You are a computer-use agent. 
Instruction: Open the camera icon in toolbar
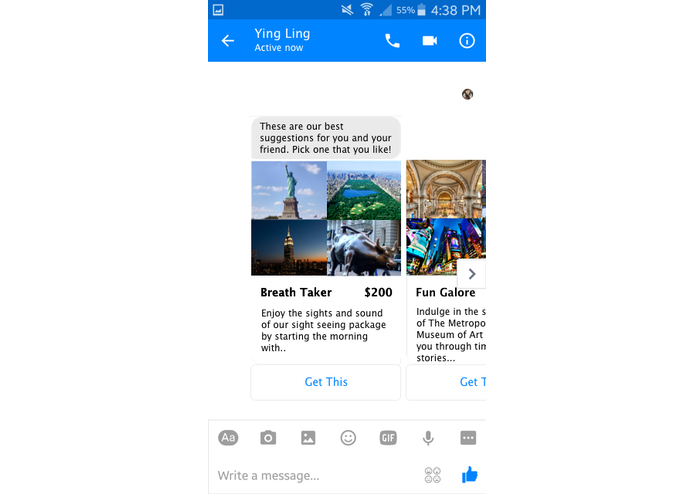pos(268,438)
